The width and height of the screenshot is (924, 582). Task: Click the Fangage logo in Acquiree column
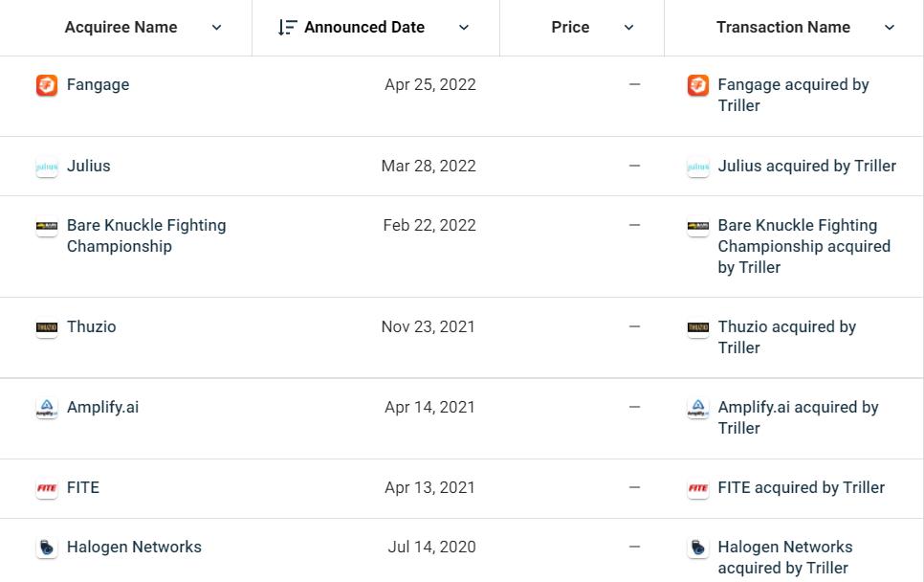46,85
